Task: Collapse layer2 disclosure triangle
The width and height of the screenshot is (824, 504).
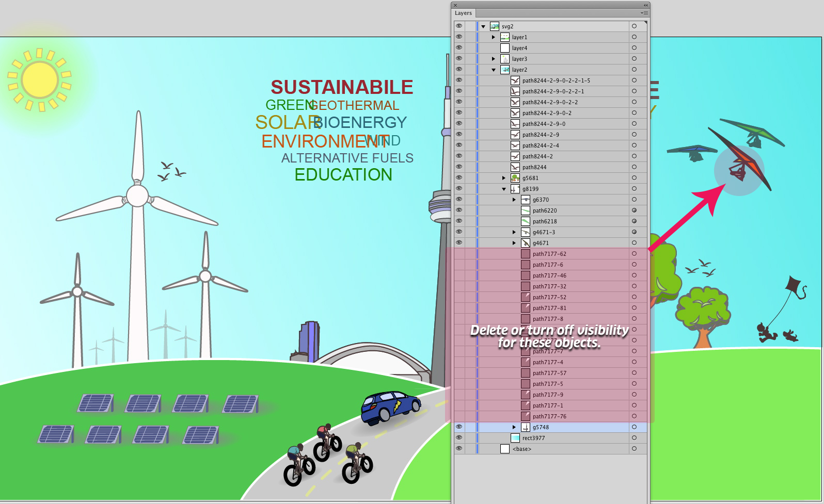Action: pos(494,70)
